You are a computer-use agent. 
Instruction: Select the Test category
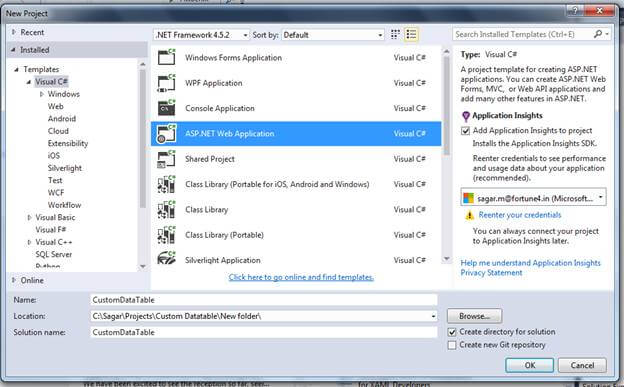(55, 180)
